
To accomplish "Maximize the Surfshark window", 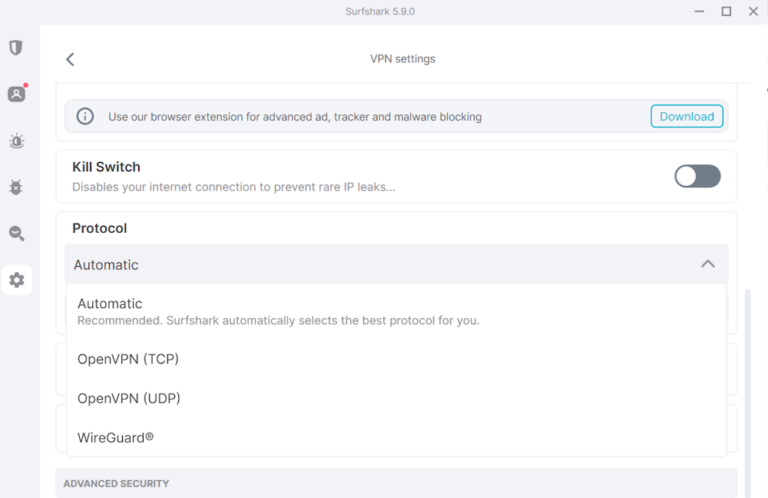I will click(x=726, y=11).
